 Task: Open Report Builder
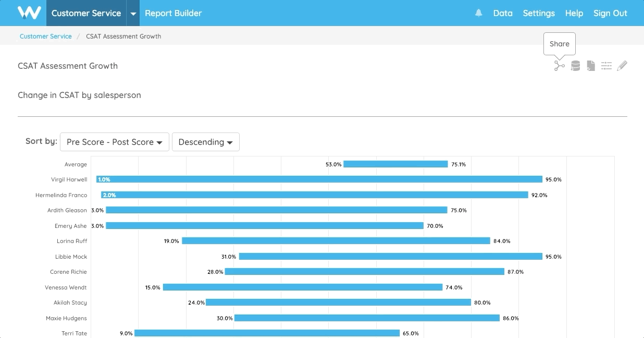pyautogui.click(x=173, y=13)
